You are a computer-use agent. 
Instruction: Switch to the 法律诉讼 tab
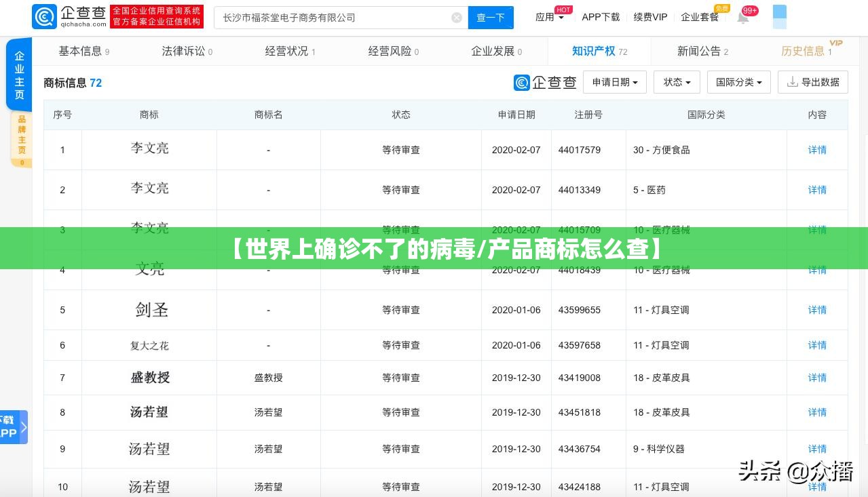(x=187, y=51)
